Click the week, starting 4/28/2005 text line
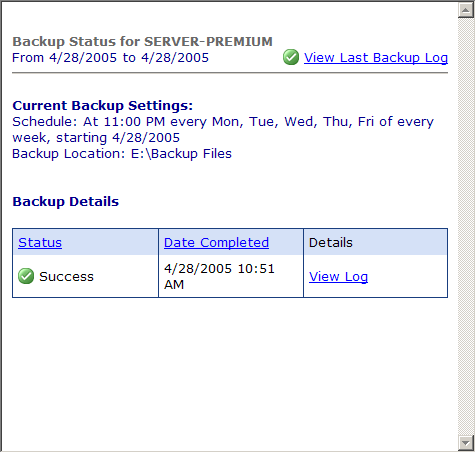The width and height of the screenshot is (476, 453). pyautogui.click(x=96, y=138)
